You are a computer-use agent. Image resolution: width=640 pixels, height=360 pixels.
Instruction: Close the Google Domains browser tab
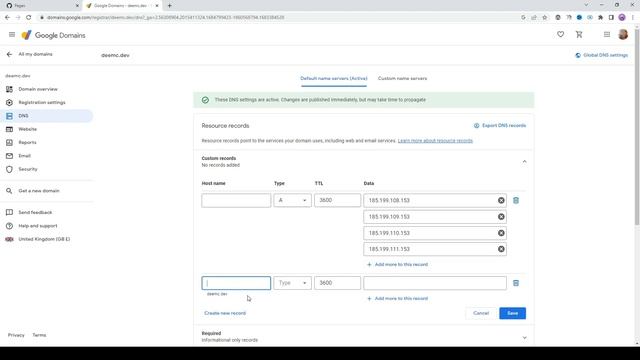(157, 6)
